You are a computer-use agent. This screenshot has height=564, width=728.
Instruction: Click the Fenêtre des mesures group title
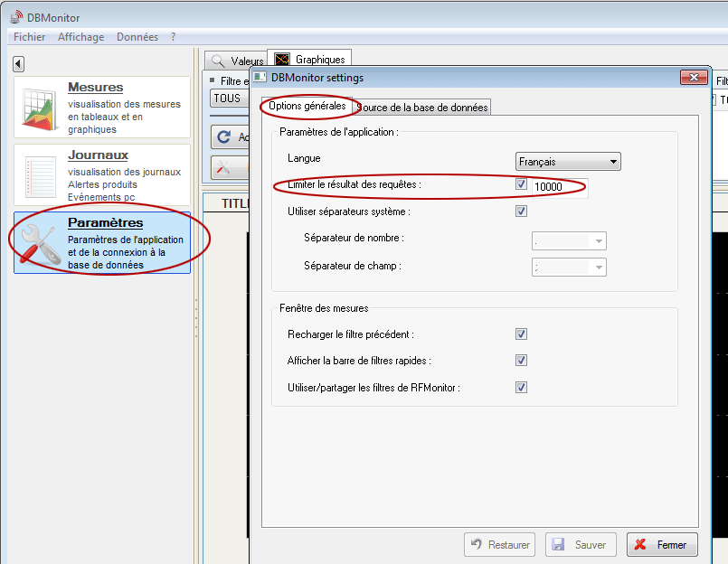coord(324,308)
